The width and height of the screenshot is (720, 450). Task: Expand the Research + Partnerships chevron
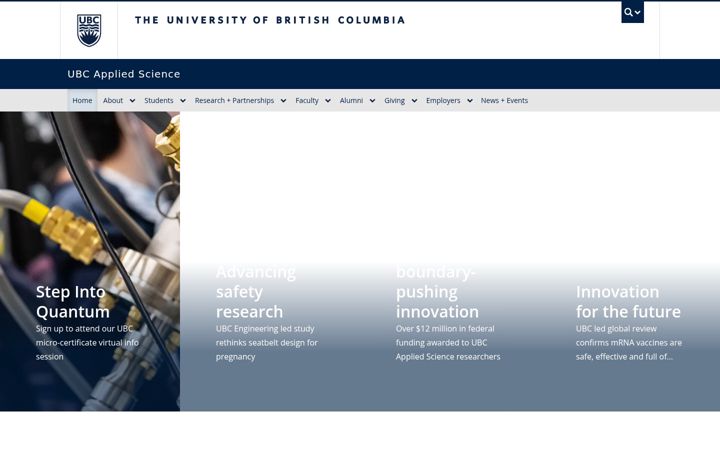pos(283,101)
